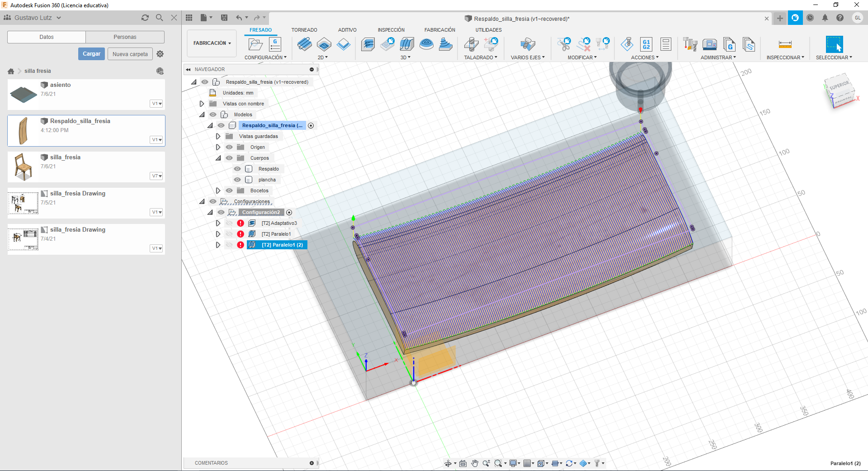
Task: Click the Nueva carpeta button
Action: click(x=130, y=54)
